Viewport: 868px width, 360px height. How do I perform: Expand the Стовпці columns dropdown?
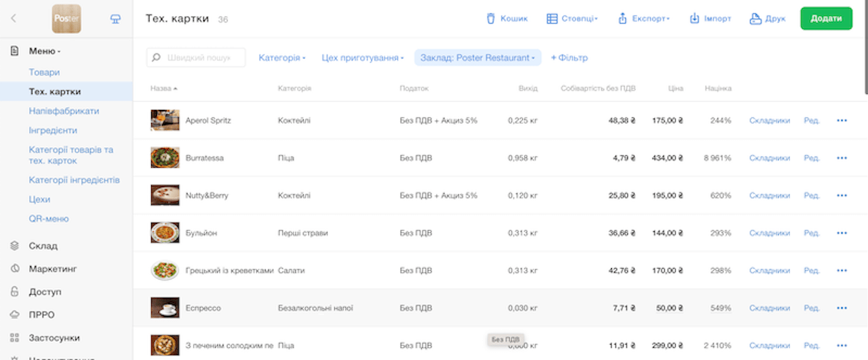pyautogui.click(x=572, y=19)
